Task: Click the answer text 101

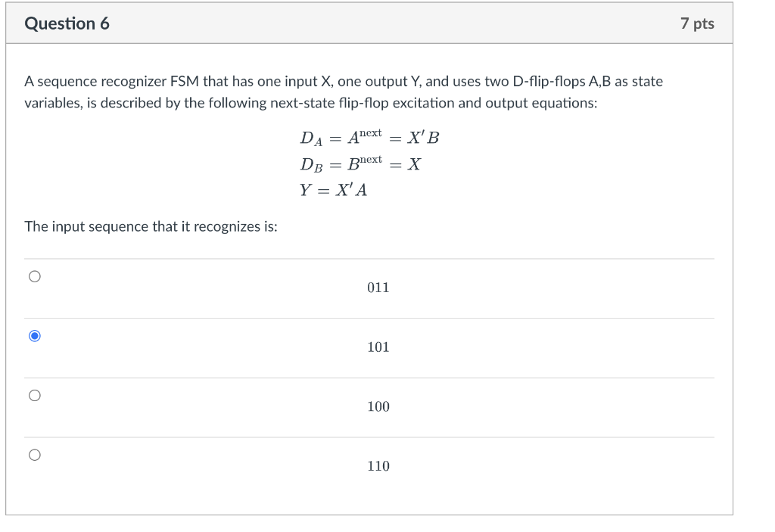Action: [x=378, y=347]
